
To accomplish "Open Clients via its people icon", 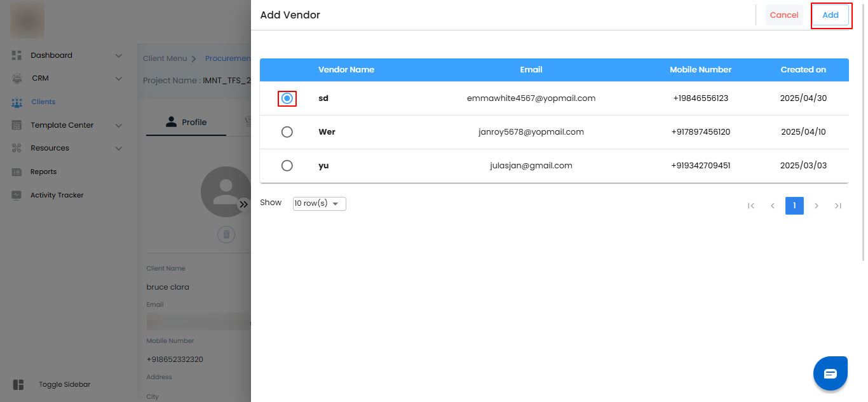I will pyautogui.click(x=17, y=102).
